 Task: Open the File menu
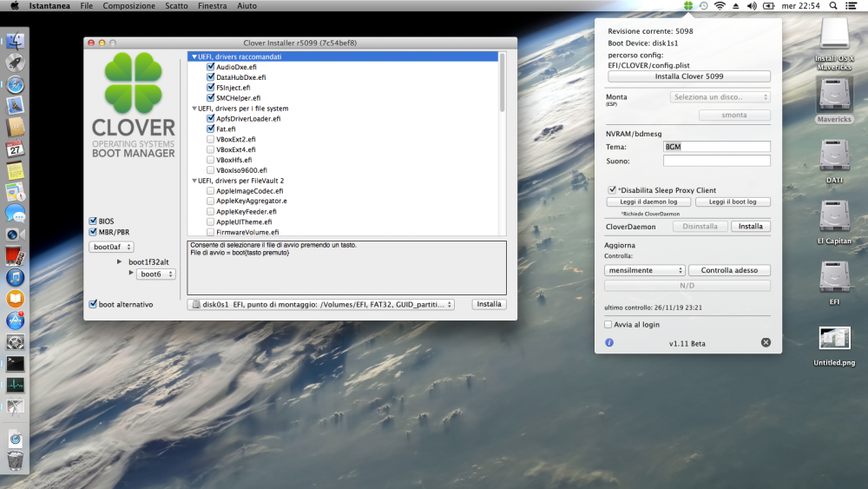[86, 5]
